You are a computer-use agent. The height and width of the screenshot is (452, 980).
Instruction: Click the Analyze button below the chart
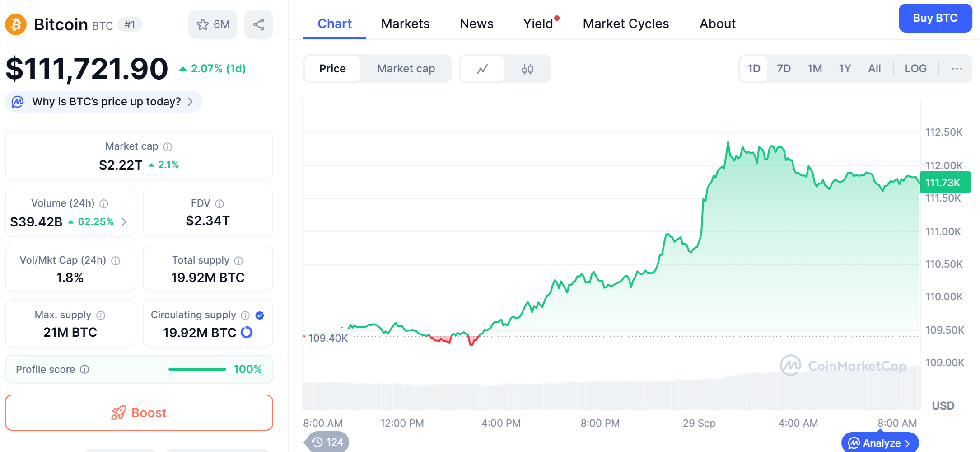[880, 443]
